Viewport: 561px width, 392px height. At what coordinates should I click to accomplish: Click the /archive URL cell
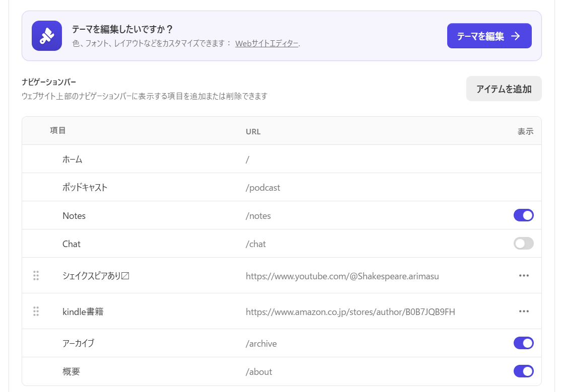(x=261, y=344)
